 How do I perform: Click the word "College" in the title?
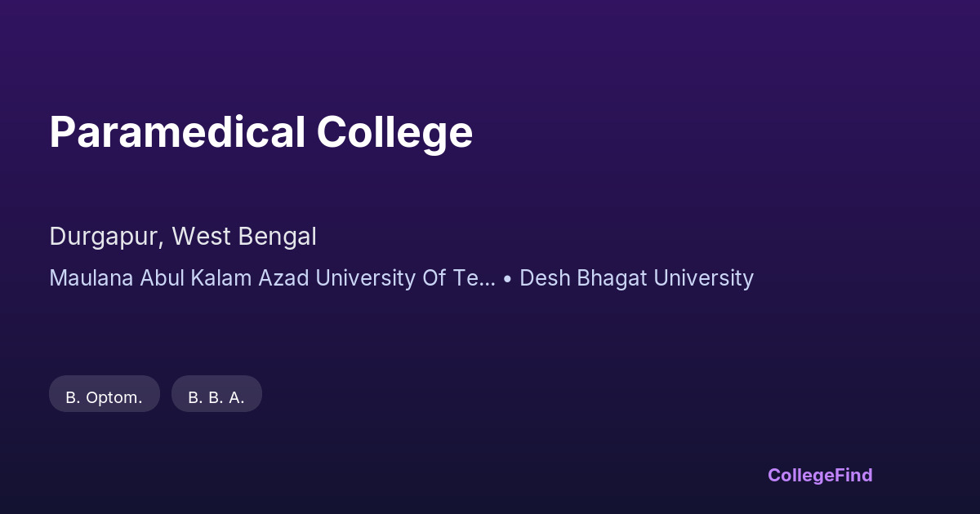click(x=394, y=132)
